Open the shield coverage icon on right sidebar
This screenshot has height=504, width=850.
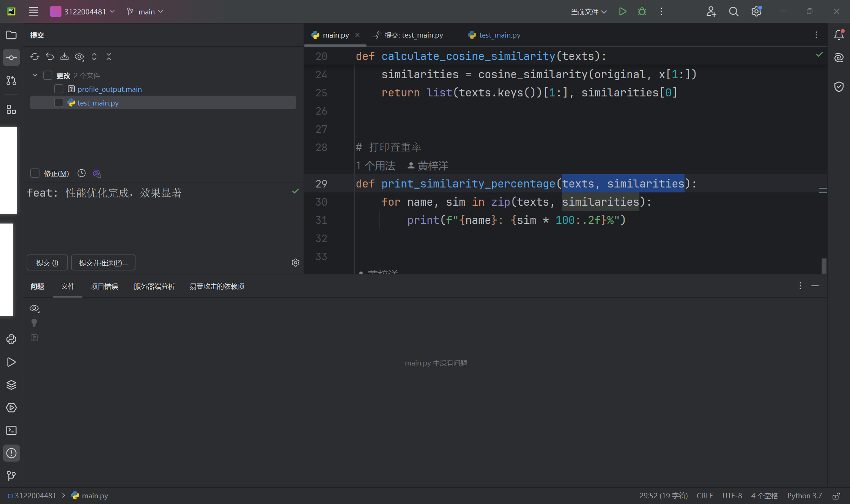[839, 87]
